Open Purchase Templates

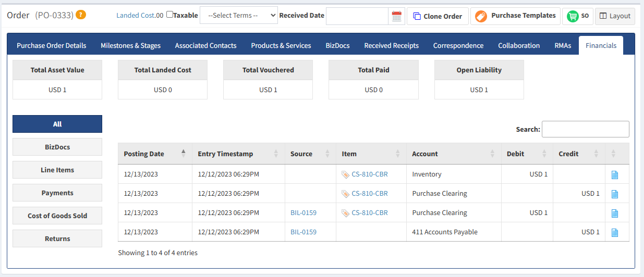(515, 16)
